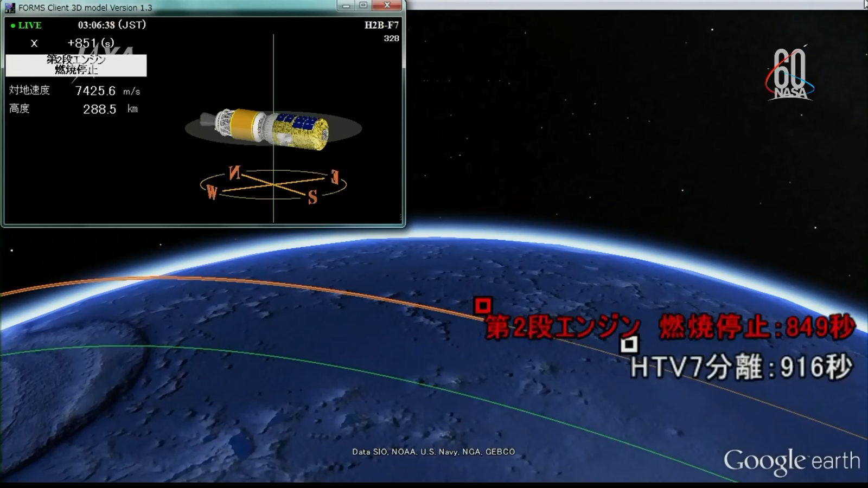This screenshot has height=488, width=868.
Task: Click the Data SIO, NOAA attribution text
Action: (x=433, y=452)
